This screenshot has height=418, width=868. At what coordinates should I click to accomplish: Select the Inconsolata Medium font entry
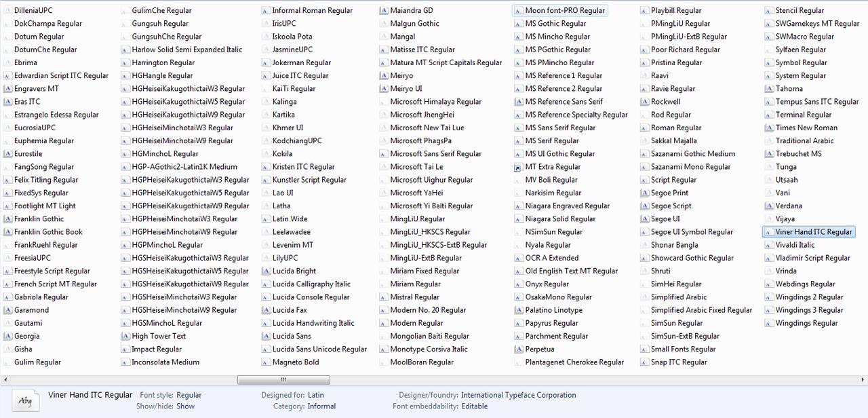[165, 362]
